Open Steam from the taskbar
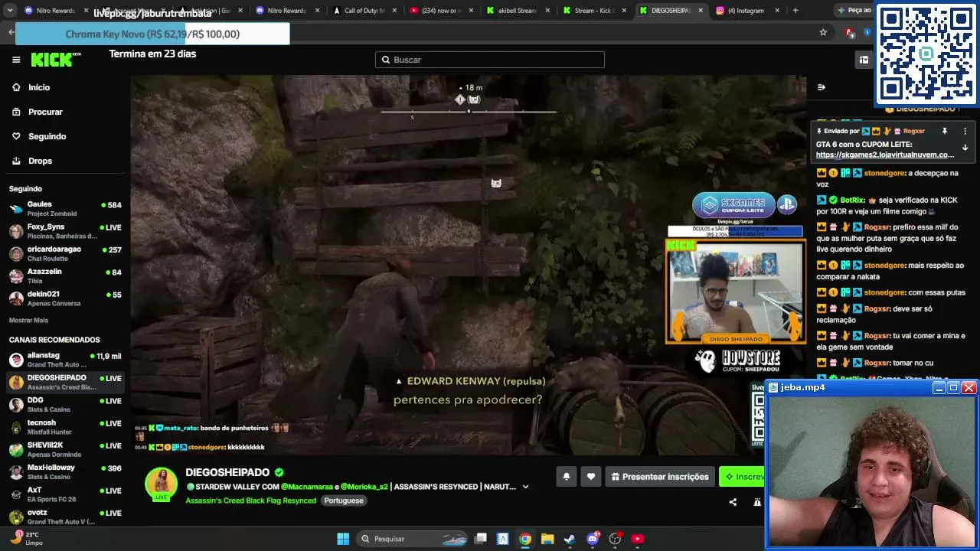Image resolution: width=980 pixels, height=551 pixels. [570, 539]
